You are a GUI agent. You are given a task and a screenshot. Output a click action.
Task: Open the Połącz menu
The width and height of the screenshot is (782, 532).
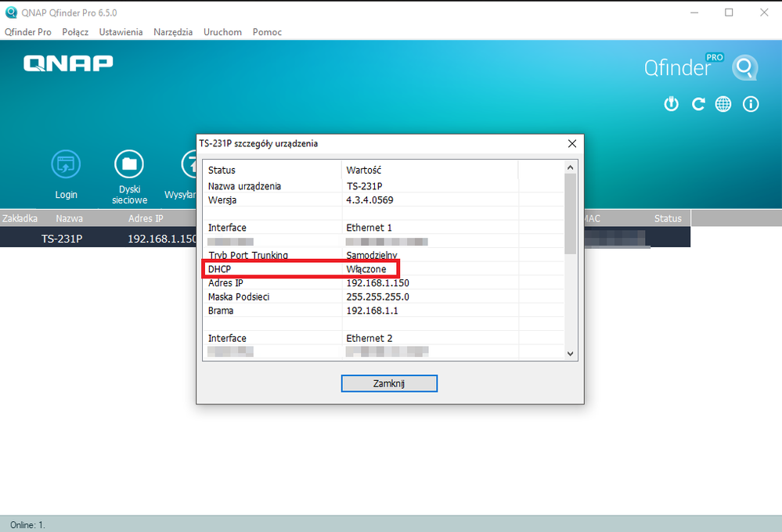75,32
